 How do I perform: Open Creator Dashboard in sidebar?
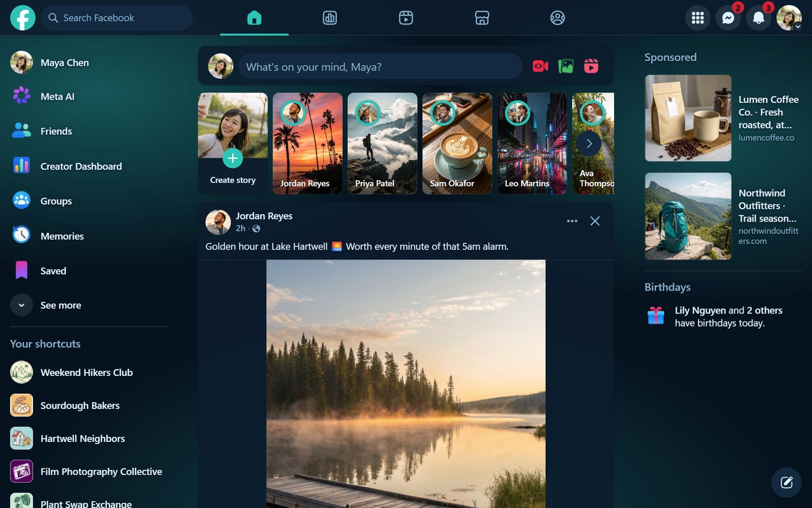(x=89, y=166)
